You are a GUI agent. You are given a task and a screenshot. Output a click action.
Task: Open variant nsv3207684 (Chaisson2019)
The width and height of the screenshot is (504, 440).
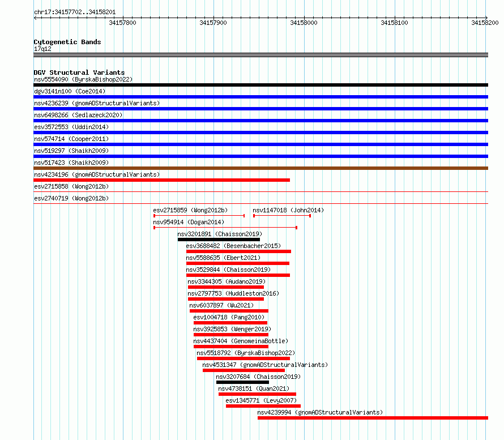pos(258,377)
